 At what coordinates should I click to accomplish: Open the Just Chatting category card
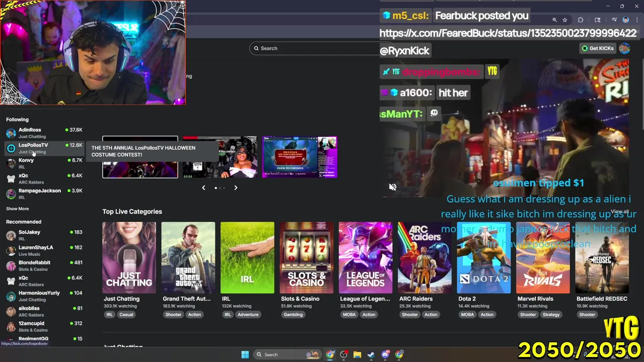(129, 257)
